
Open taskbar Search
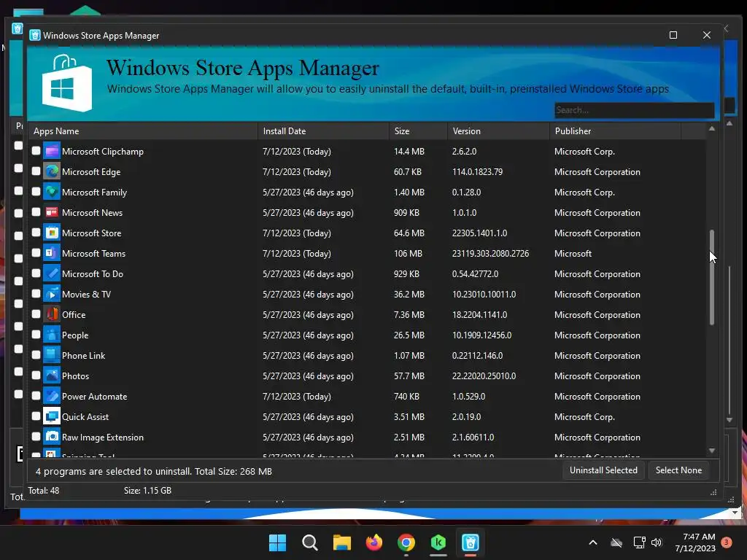(x=309, y=542)
